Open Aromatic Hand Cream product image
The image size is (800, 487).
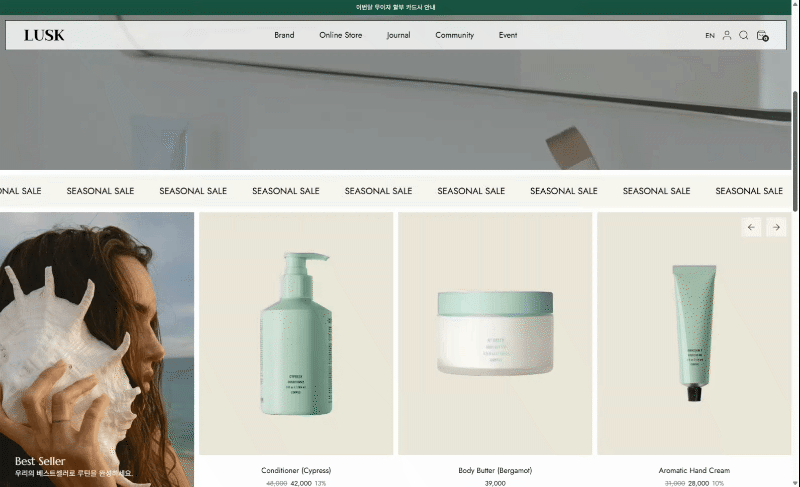(694, 334)
